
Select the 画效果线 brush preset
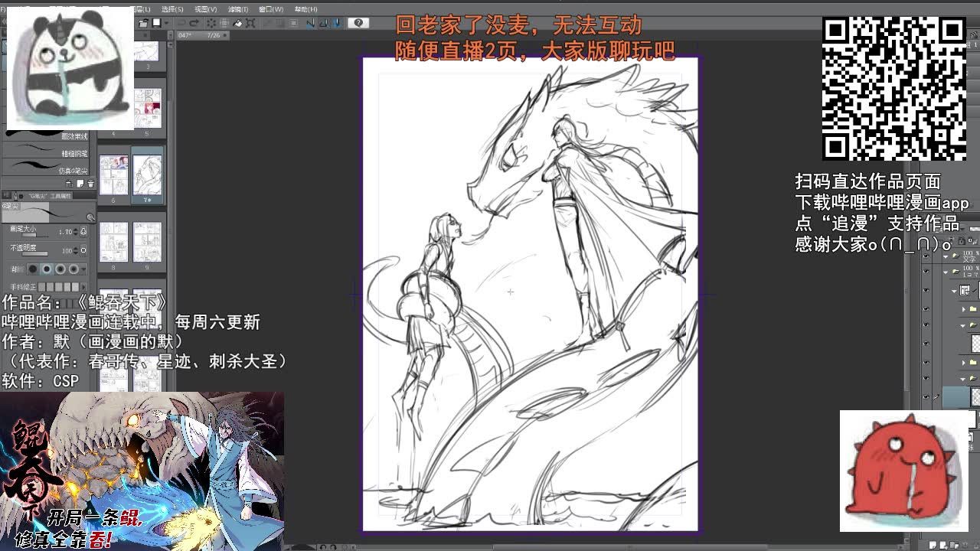pos(45,136)
